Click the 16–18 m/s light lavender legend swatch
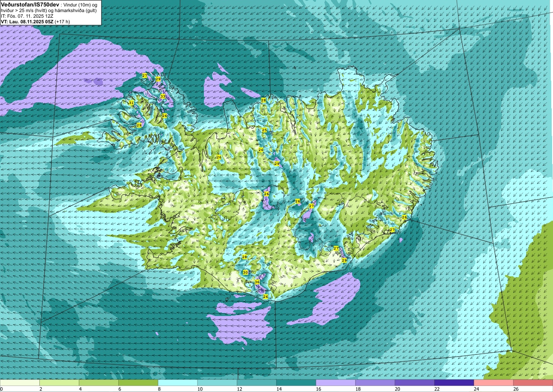 pyautogui.click(x=336, y=383)
